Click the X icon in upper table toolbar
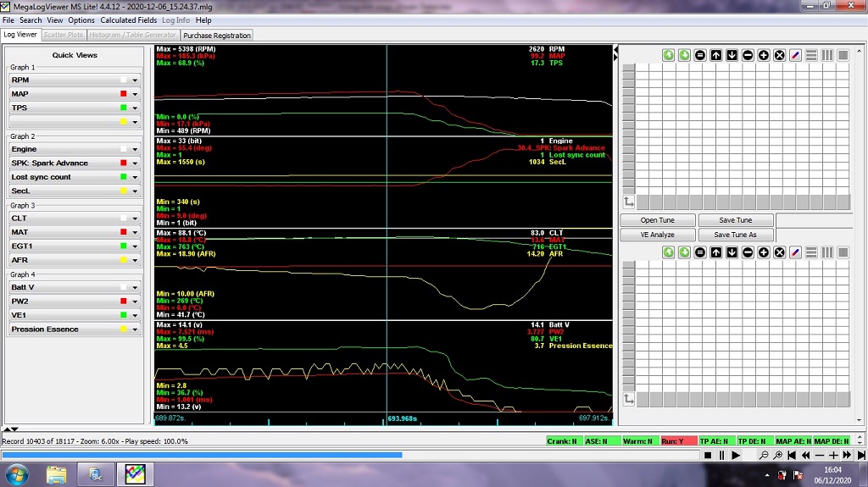This screenshot has width=868, height=487. pos(779,55)
